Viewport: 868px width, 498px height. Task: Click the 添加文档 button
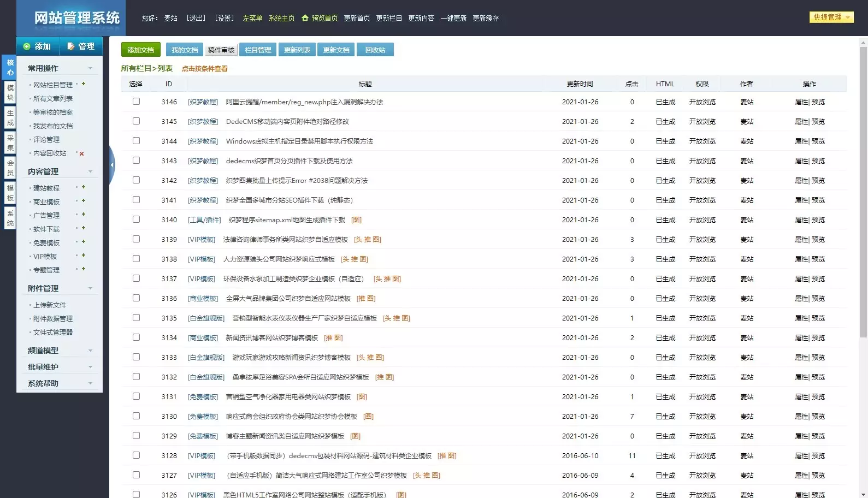141,50
